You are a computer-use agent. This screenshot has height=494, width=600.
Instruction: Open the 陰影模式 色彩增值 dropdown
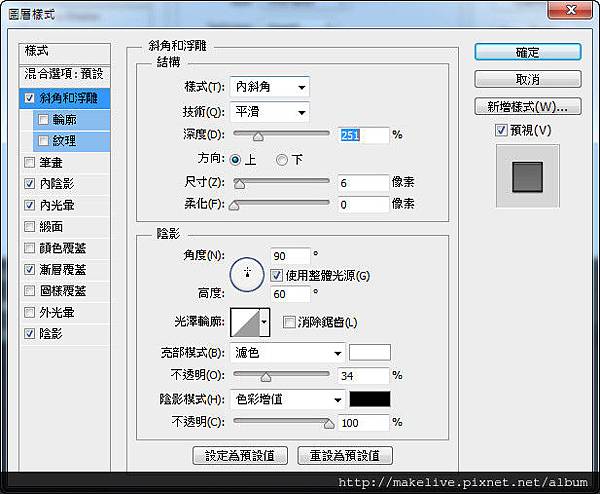coord(287,399)
